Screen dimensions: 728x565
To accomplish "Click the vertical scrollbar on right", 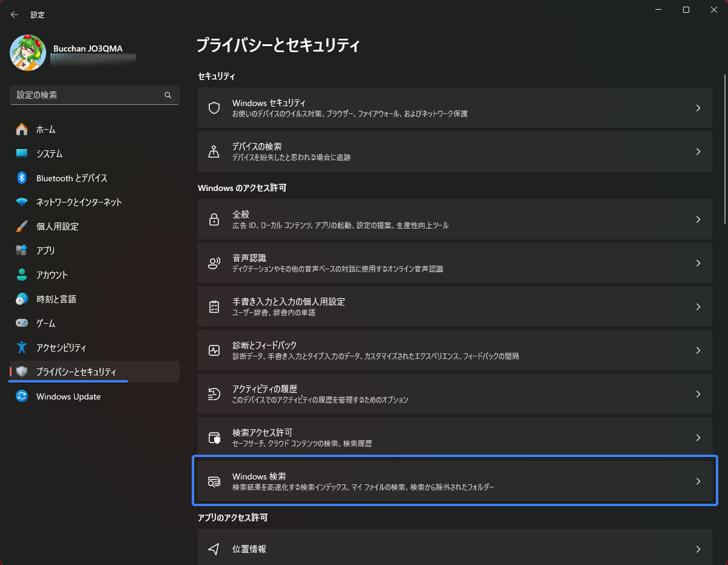I will (725, 149).
